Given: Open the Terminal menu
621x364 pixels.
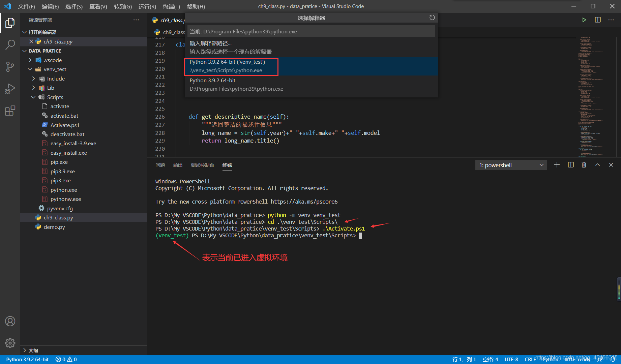Looking at the screenshot, I should click(x=171, y=6).
